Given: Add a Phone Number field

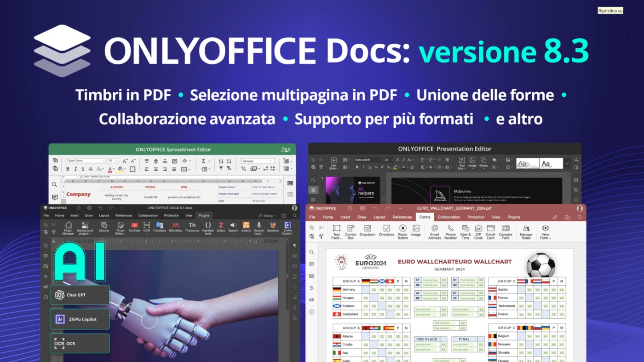Looking at the screenshot, I should pos(450,232).
